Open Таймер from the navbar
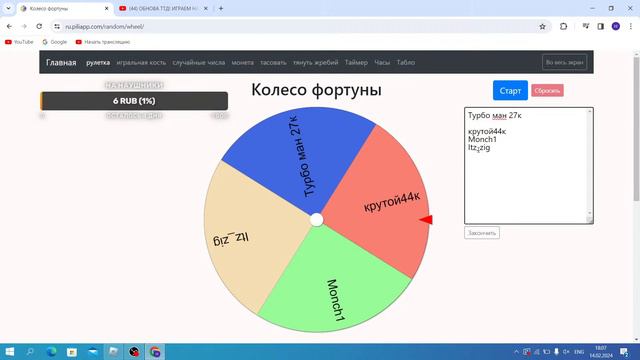The height and width of the screenshot is (360, 640). [356, 62]
